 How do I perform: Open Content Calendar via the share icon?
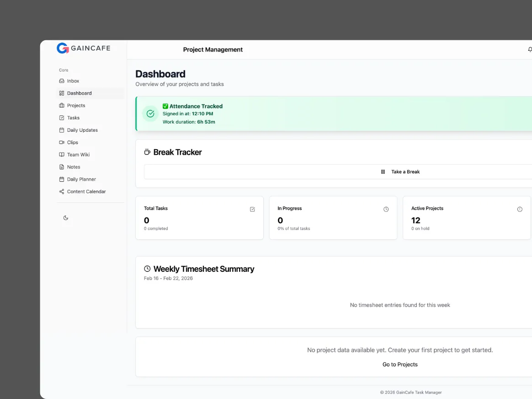coord(61,191)
